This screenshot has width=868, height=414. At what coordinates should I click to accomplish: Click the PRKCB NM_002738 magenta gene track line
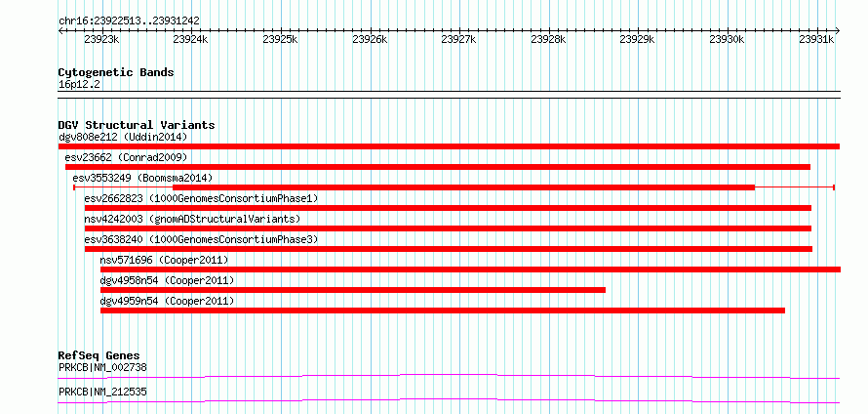click(449, 376)
